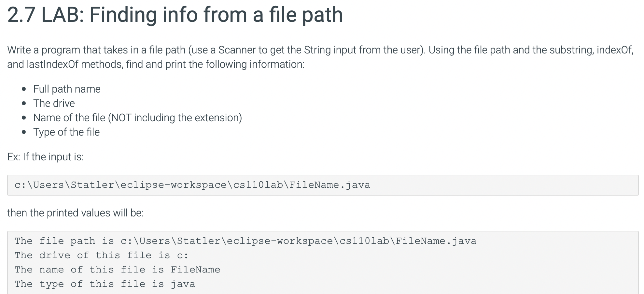Click "then the printed values will be:" text
Viewport: 644px width, 294px height.
pyautogui.click(x=75, y=213)
